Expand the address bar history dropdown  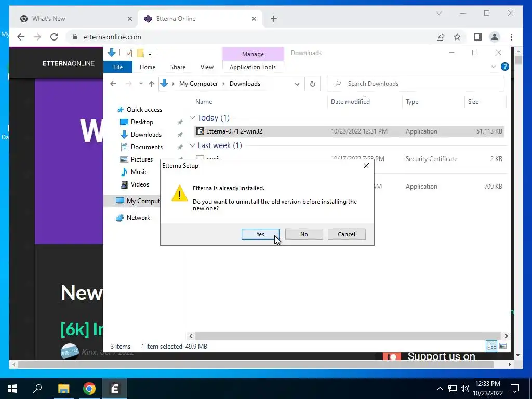pos(297,84)
